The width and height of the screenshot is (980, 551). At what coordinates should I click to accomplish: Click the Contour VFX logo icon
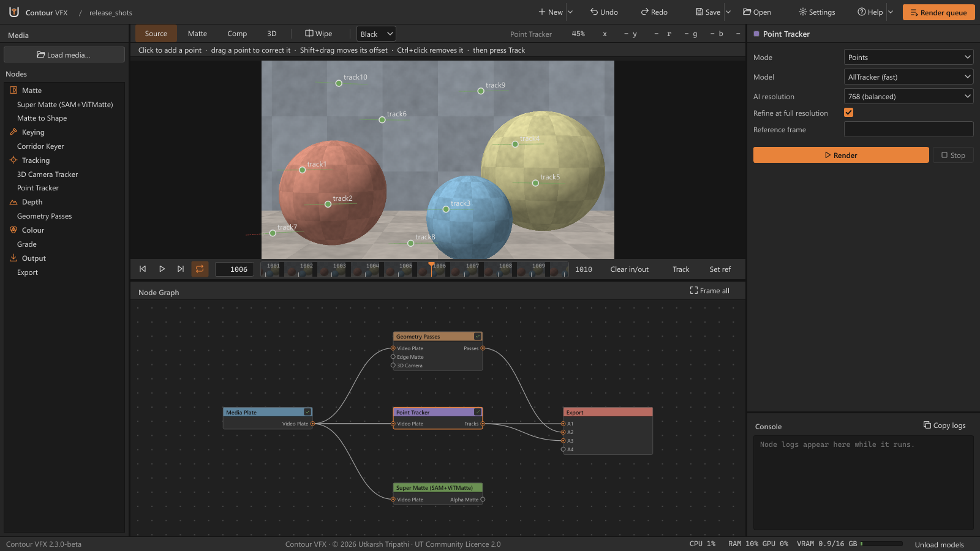point(14,12)
